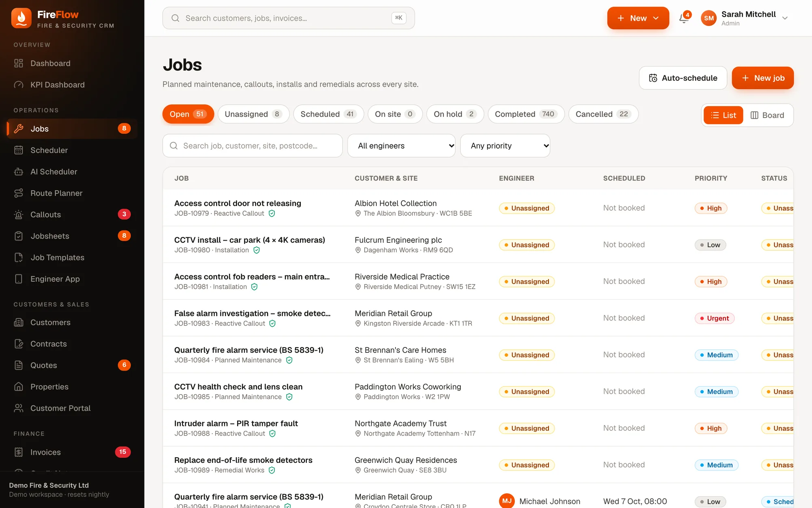Click the Job Templates document icon
This screenshot has height=508, width=812.
19,258
